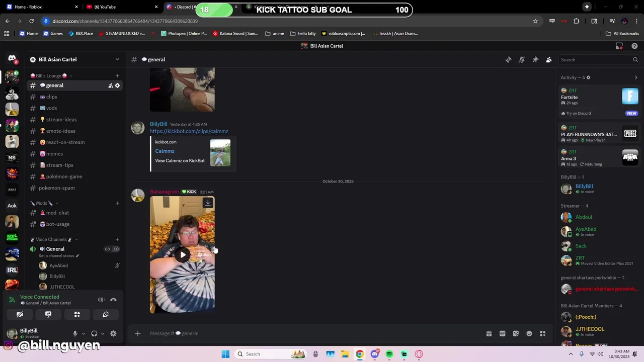The height and width of the screenshot is (362, 644).
Task: Open emoji picker in message bar
Action: coord(529,333)
